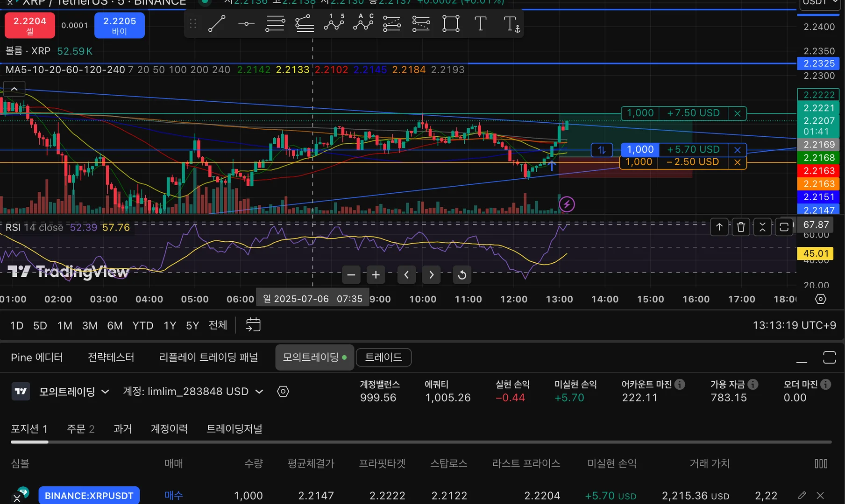Open the 전략테스터 tab

coord(111,357)
